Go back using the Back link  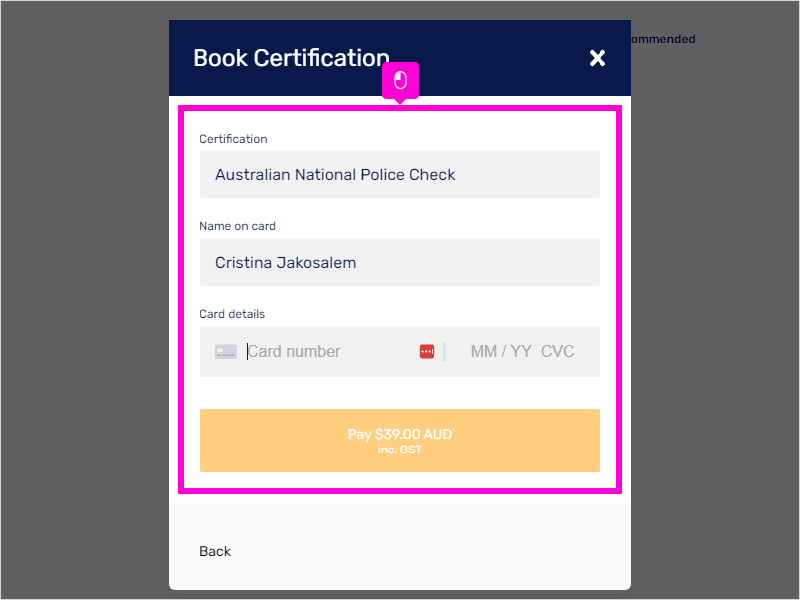tap(215, 551)
